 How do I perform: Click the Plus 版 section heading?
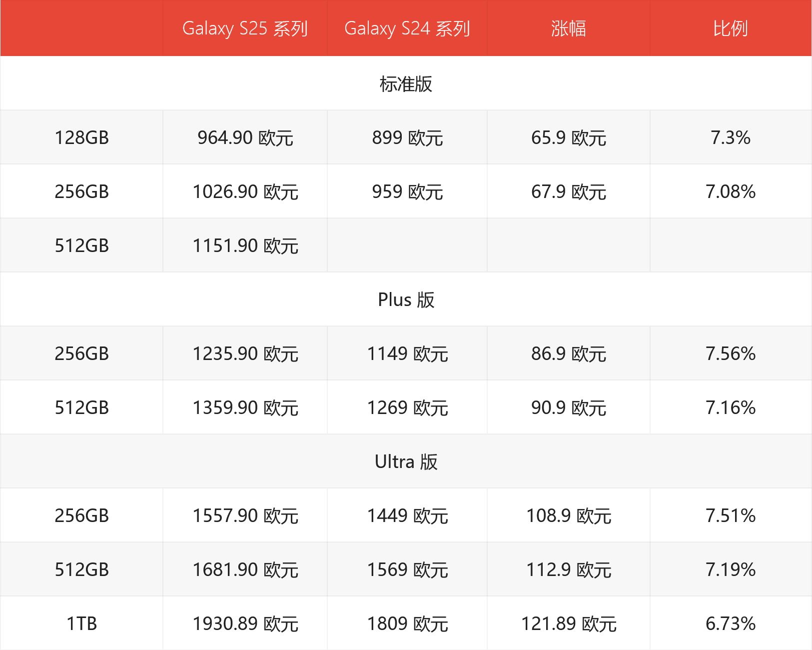[x=406, y=300]
